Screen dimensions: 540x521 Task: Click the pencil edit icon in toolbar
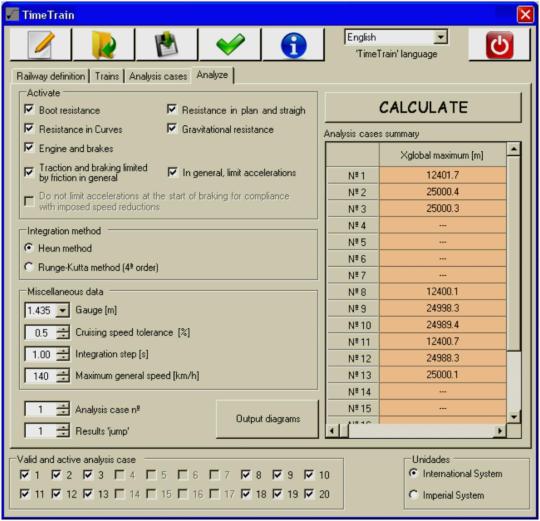[41, 44]
